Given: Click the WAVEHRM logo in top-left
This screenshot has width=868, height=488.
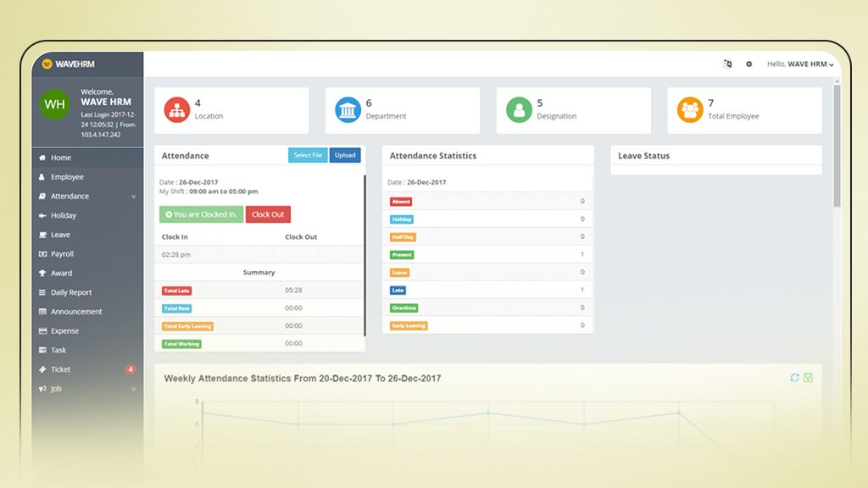Looking at the screenshot, I should coord(71,64).
